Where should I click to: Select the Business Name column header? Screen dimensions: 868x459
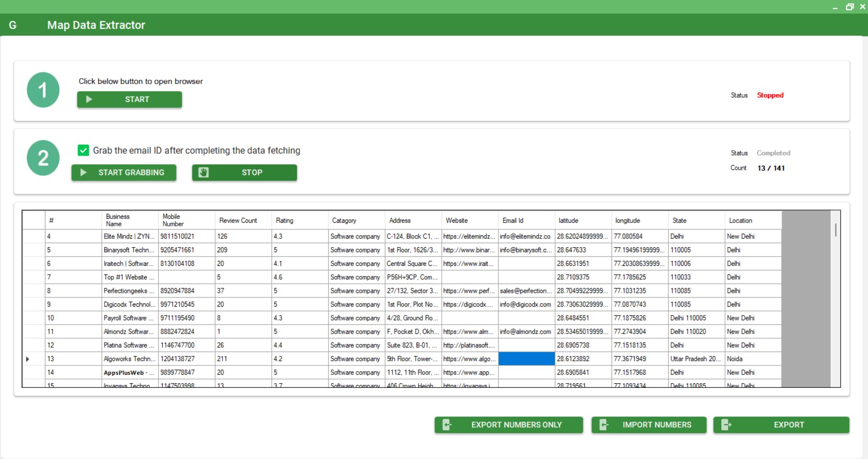point(130,220)
